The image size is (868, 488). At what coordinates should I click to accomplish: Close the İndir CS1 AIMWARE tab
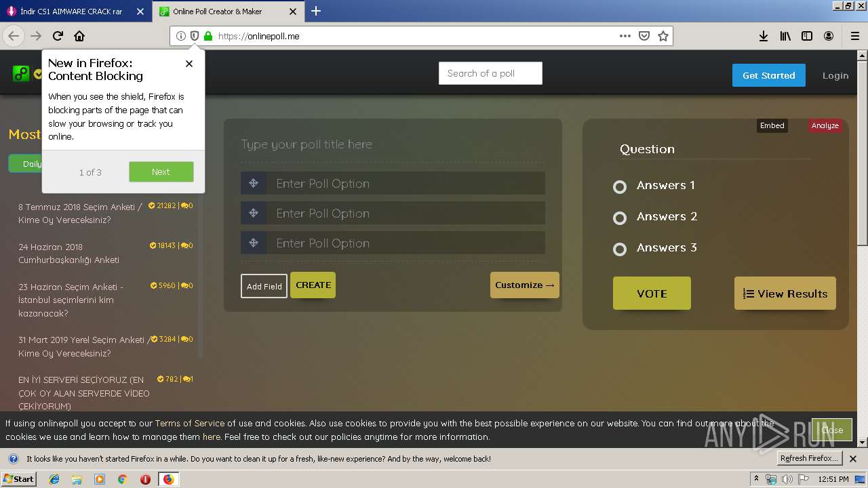pos(140,12)
